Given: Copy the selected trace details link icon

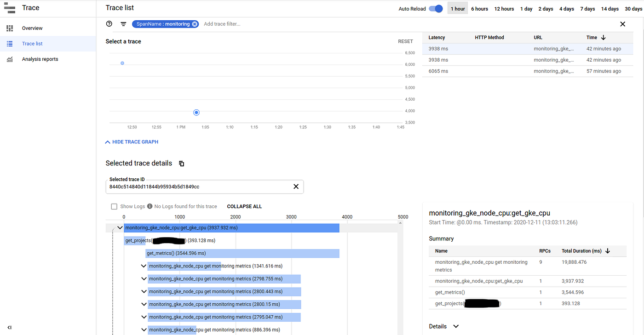Looking at the screenshot, I should [x=181, y=164].
